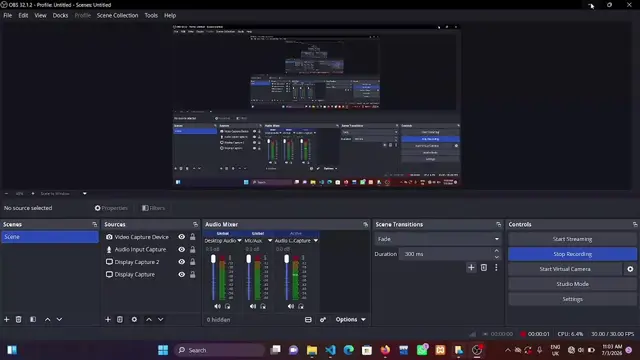Move scene down with the down arrow

point(60,320)
